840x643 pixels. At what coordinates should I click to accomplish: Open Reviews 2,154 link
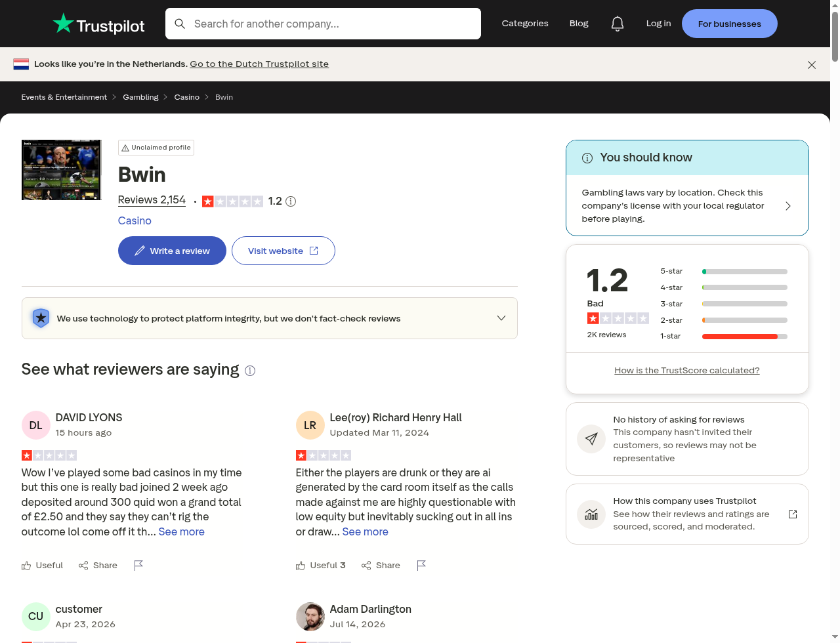(152, 200)
